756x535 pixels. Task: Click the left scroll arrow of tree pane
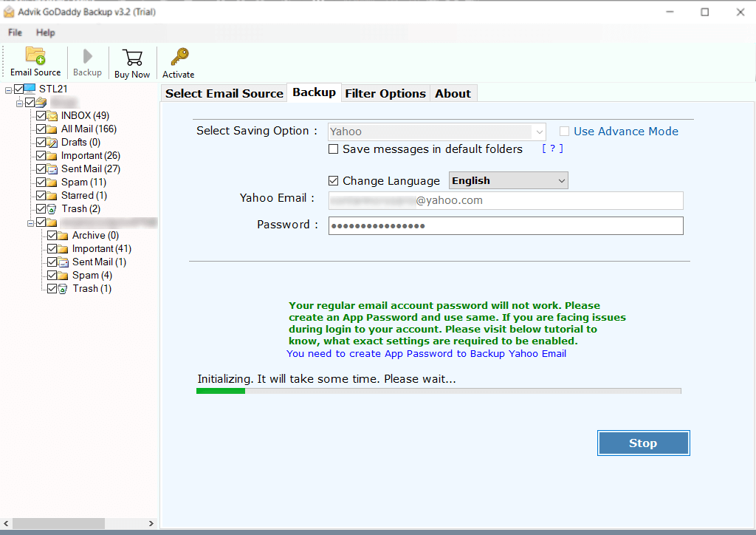pos(6,523)
